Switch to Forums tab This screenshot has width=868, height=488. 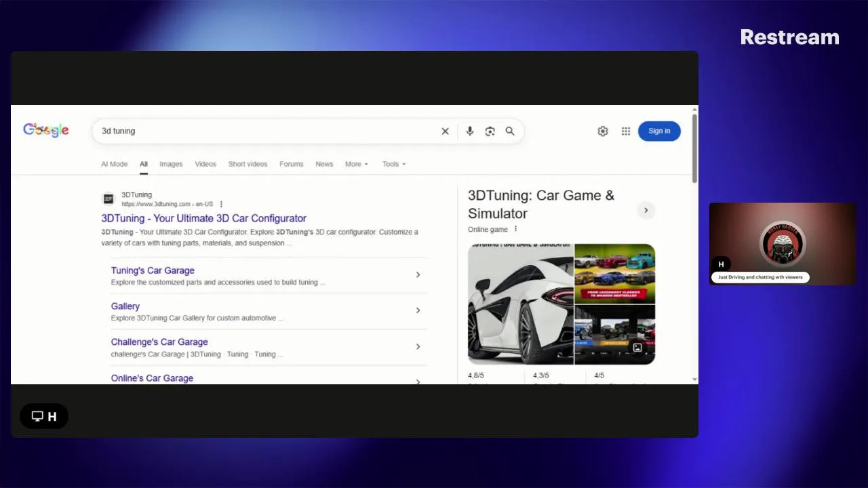(292, 164)
